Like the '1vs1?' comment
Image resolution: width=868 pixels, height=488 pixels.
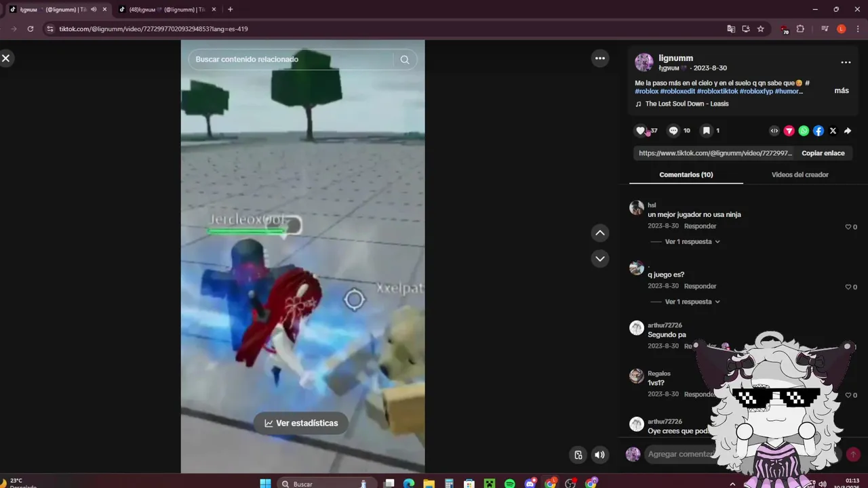point(848,395)
